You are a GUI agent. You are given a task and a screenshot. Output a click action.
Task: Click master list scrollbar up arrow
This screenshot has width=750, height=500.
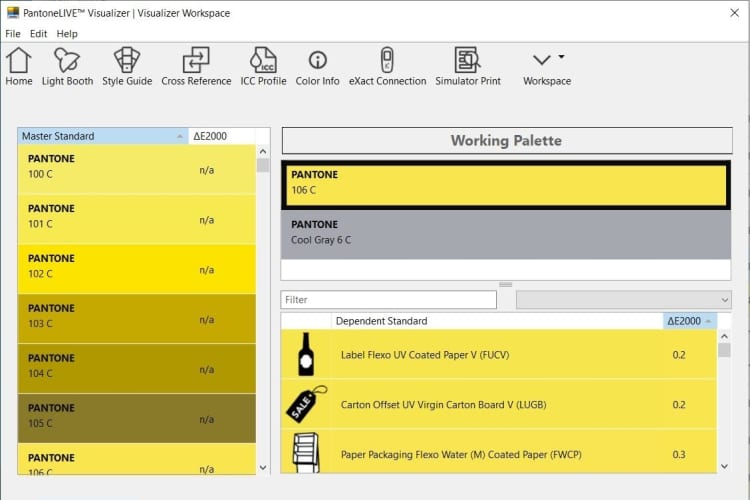coord(263,152)
